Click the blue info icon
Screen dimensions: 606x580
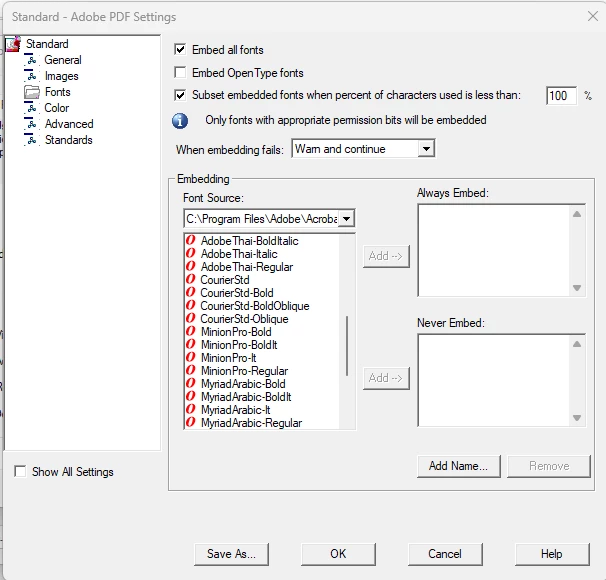click(x=180, y=121)
